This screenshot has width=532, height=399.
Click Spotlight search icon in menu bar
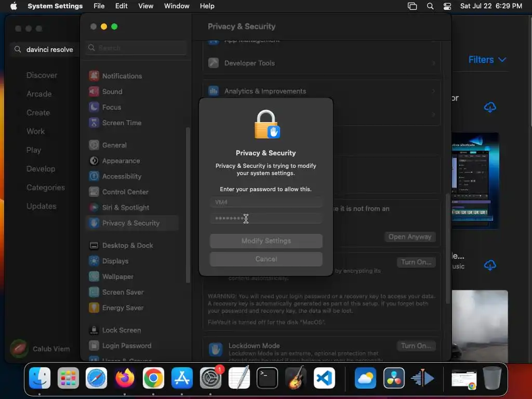pos(430,6)
